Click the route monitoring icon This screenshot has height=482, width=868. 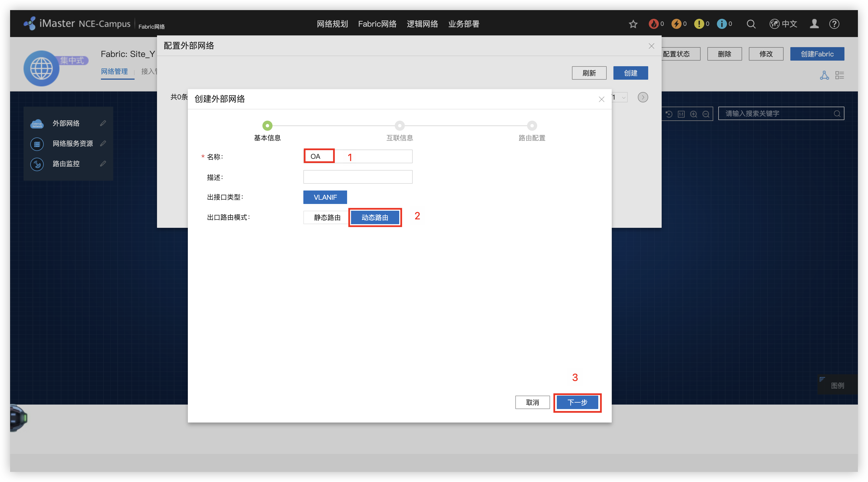37,164
